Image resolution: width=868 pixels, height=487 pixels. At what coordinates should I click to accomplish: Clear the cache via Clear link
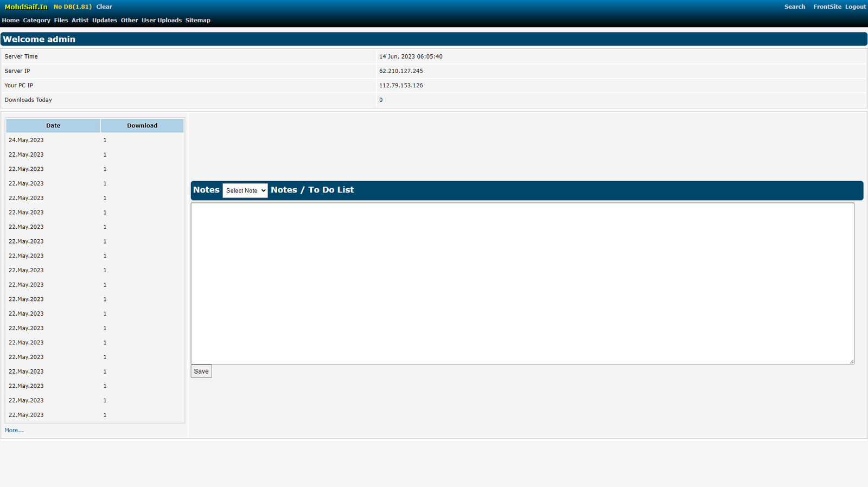(104, 7)
